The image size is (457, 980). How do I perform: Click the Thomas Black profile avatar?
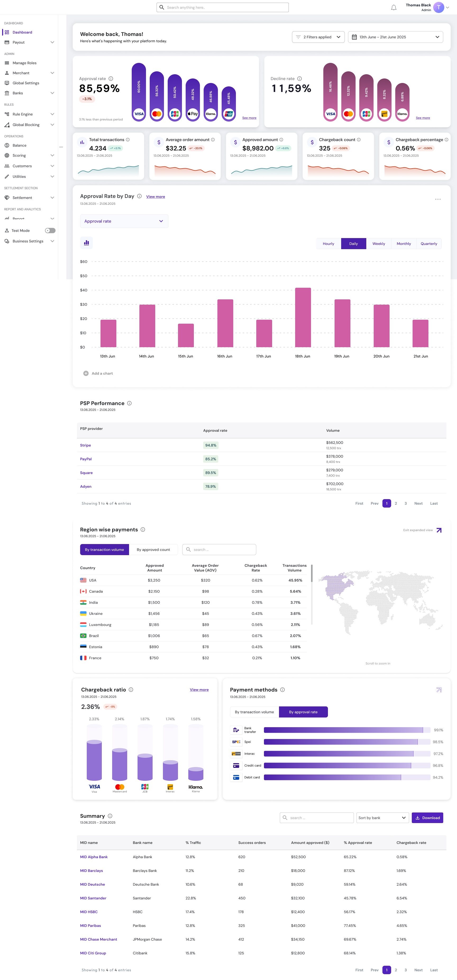tap(439, 8)
